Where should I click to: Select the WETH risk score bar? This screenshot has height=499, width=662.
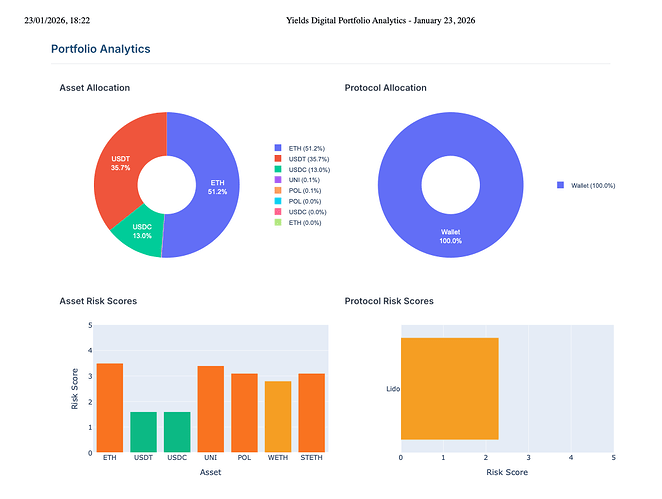(278, 417)
